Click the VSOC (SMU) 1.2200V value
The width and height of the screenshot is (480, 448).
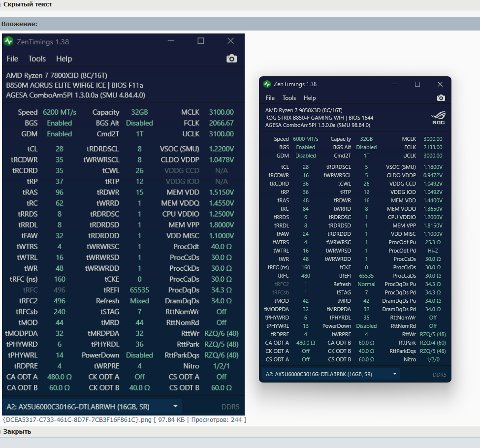tap(221, 149)
